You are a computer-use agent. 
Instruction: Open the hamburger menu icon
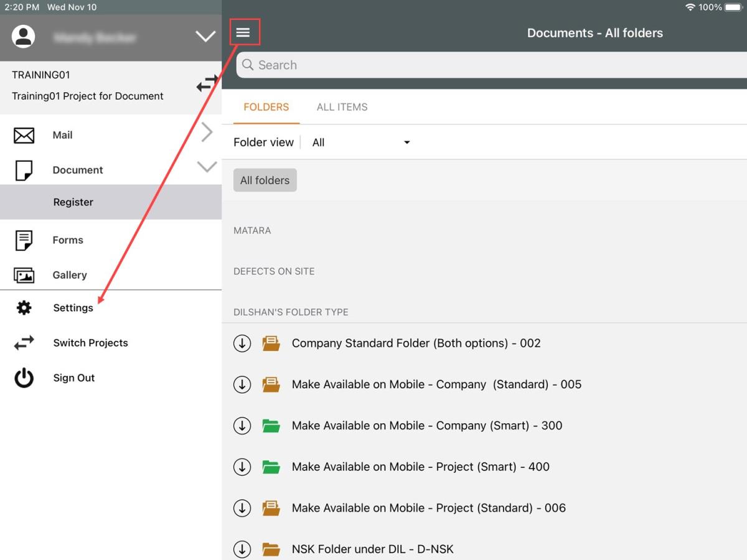tap(243, 32)
